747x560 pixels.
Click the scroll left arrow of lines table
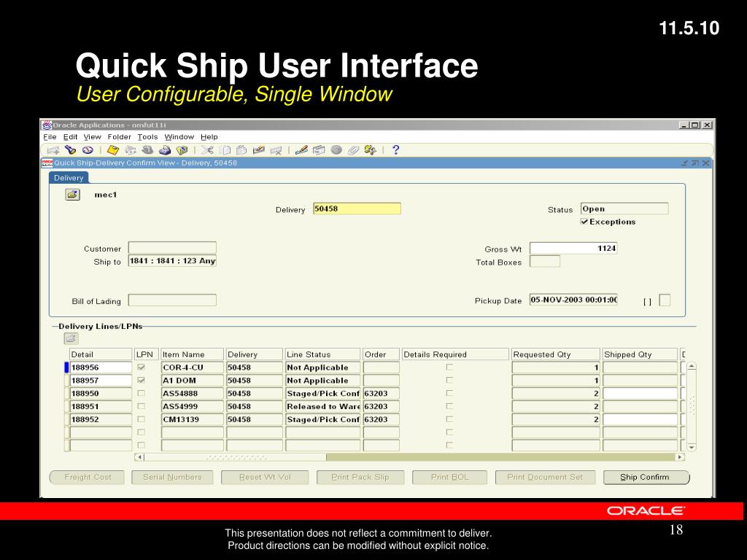[139, 457]
